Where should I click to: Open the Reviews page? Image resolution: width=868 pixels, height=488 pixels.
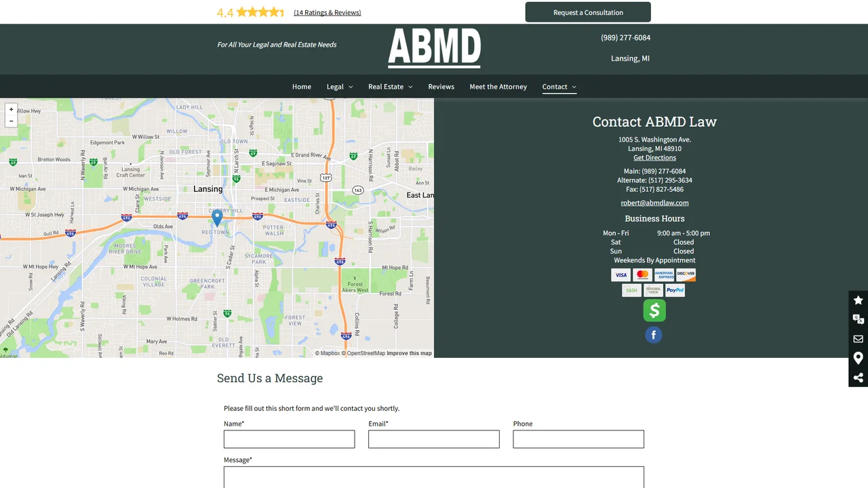pos(441,87)
